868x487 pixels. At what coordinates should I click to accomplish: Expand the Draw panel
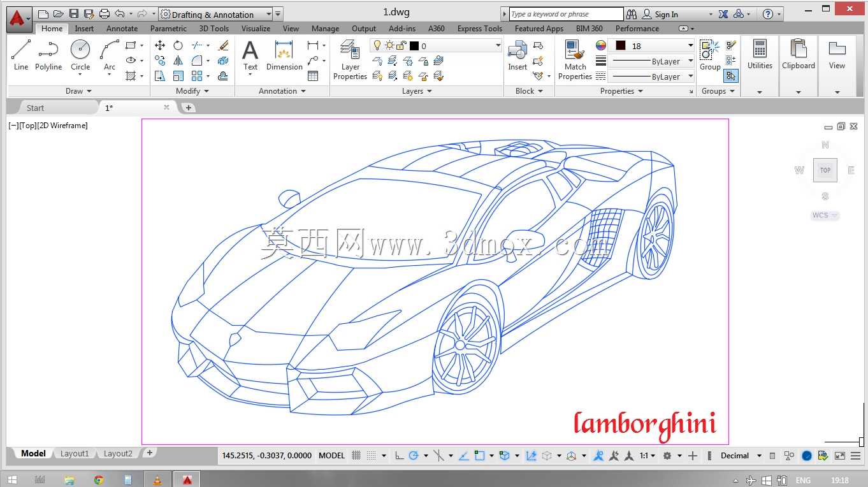point(78,91)
